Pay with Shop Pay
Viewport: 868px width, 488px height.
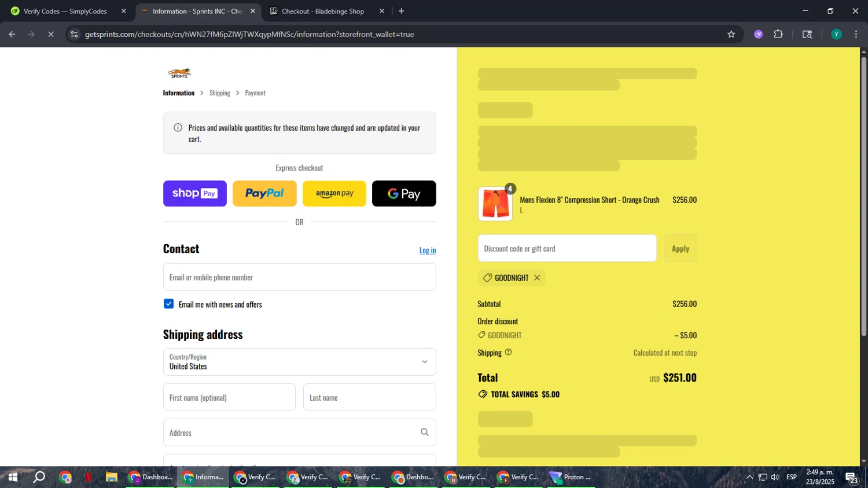(x=195, y=194)
